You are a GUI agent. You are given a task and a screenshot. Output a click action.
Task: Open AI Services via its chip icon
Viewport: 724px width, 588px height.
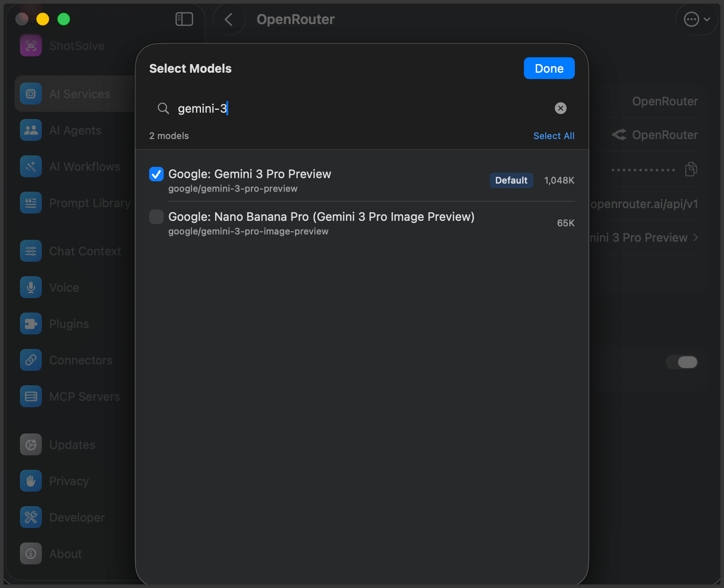31,94
